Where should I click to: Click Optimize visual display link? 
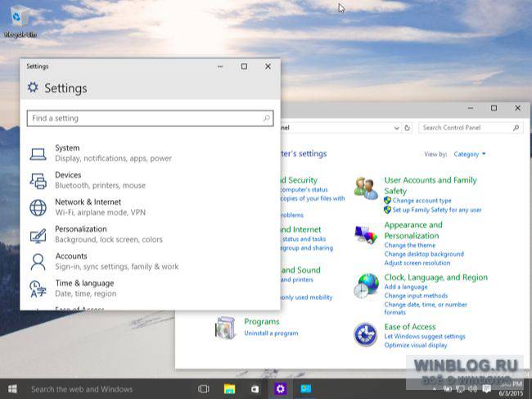(x=416, y=346)
